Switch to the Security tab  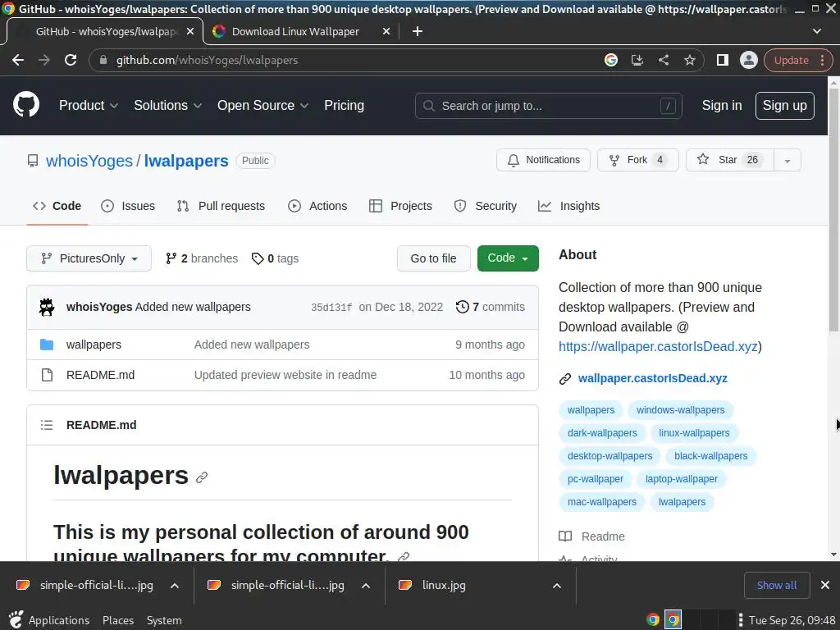(x=486, y=206)
